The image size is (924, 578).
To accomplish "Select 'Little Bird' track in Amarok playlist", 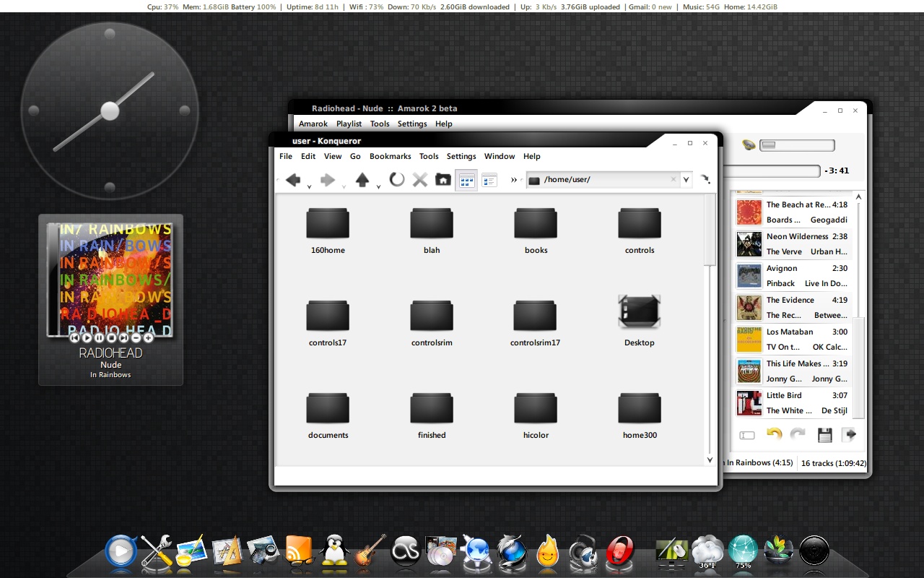I will [x=793, y=403].
